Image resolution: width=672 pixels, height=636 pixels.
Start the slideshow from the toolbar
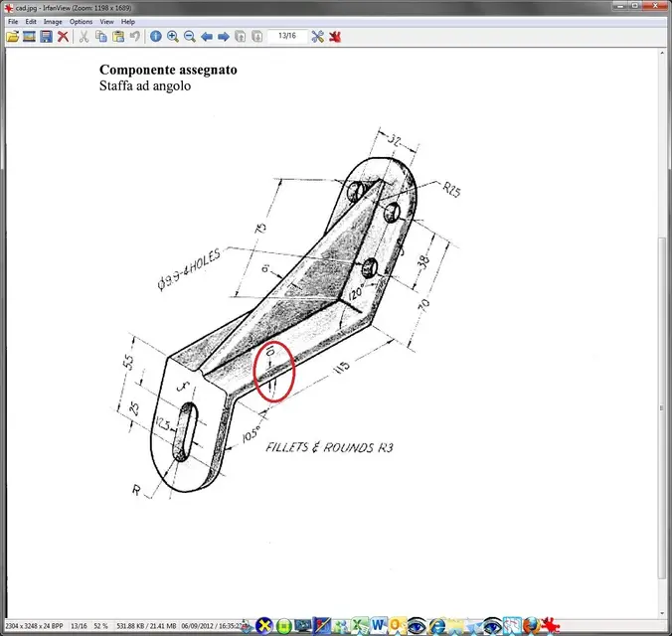point(29,37)
